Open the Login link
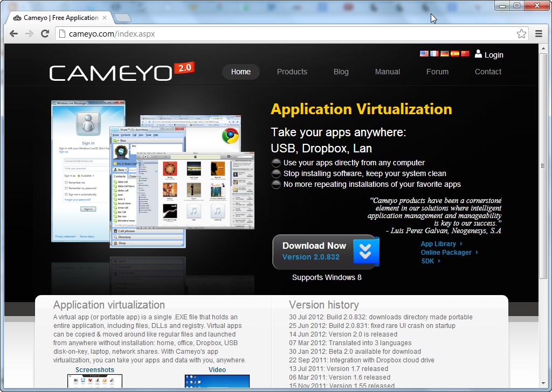Screen dimensions: 552x392 494,55
